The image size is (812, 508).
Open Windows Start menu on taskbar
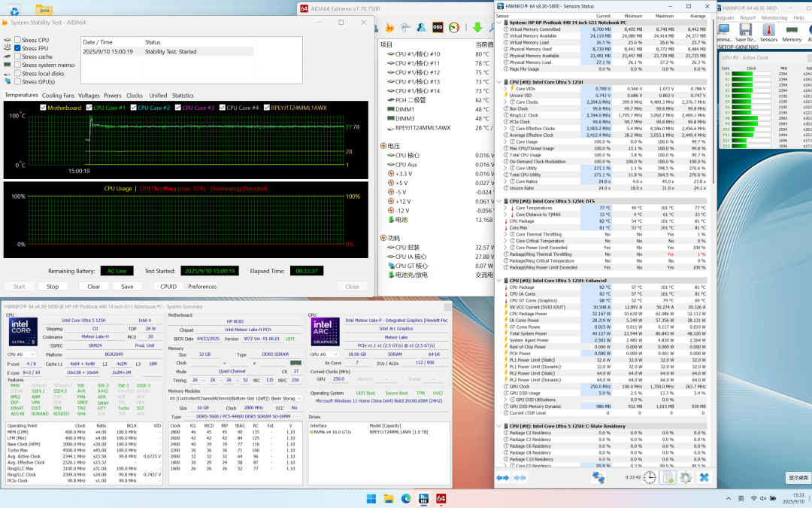point(371,499)
